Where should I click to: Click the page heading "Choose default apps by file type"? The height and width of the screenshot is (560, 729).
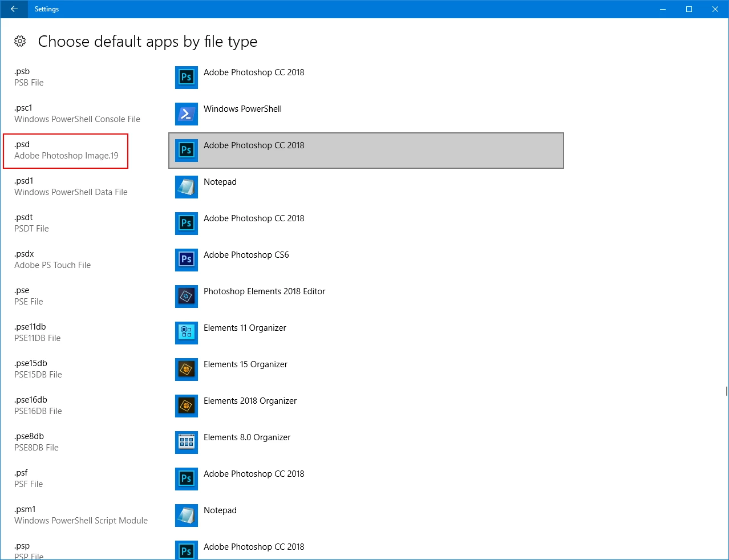[x=148, y=42]
